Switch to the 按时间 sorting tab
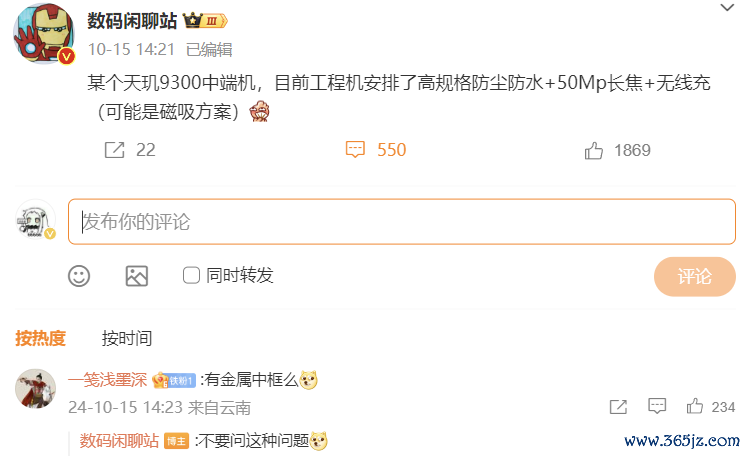This screenshot has height=456, width=747. tap(127, 338)
